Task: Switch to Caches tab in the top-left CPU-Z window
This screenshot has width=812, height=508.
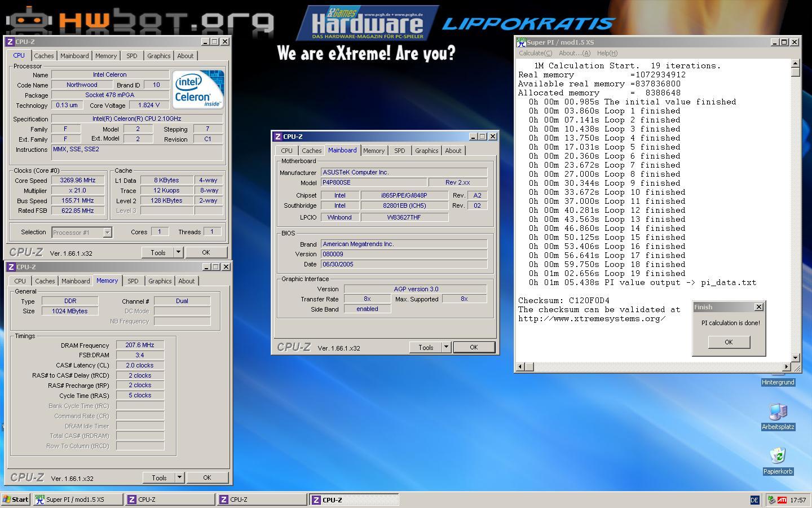Action: click(x=44, y=56)
